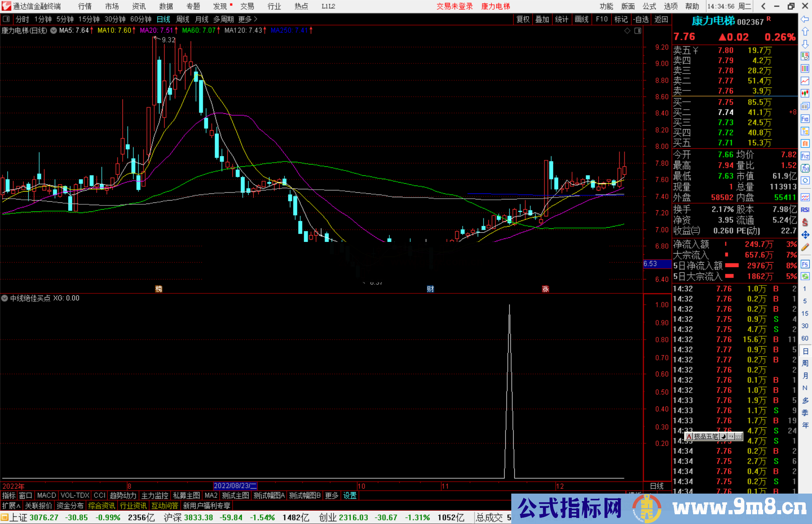Open the 公式 menu in the title bar
Screen dimensions: 812x524
coord(649,6)
